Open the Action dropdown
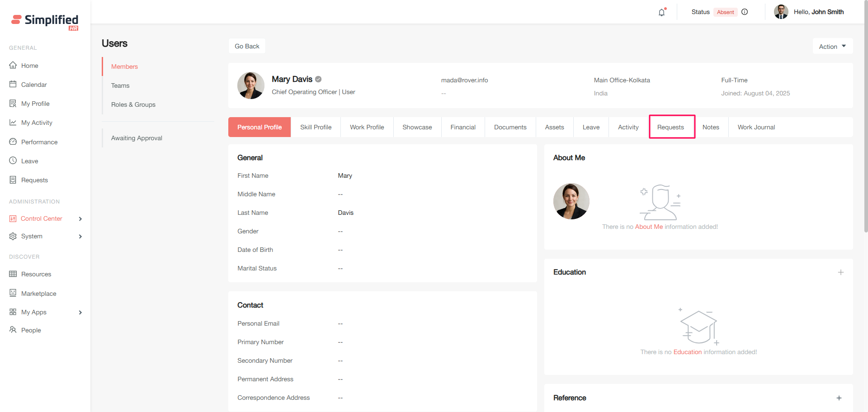The height and width of the screenshot is (412, 868). (x=832, y=47)
